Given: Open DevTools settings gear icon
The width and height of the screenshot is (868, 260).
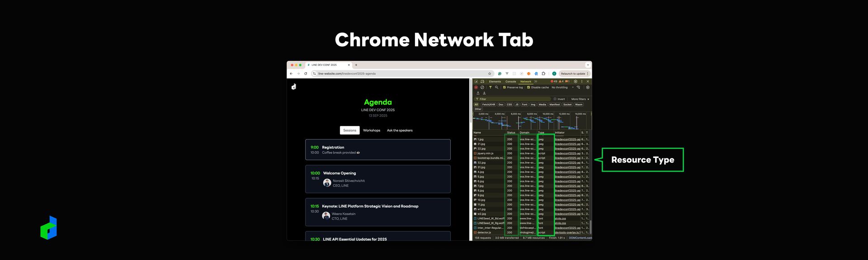Looking at the screenshot, I should (576, 82).
